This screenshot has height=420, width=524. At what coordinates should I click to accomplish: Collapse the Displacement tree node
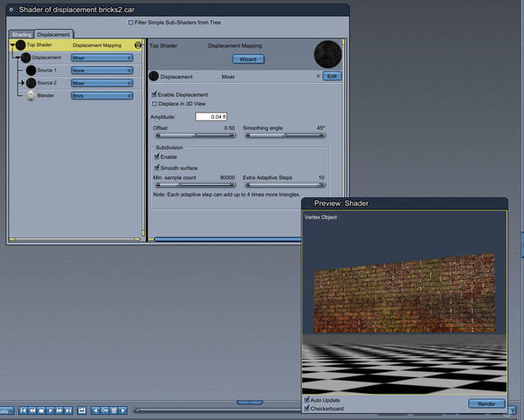point(17,58)
